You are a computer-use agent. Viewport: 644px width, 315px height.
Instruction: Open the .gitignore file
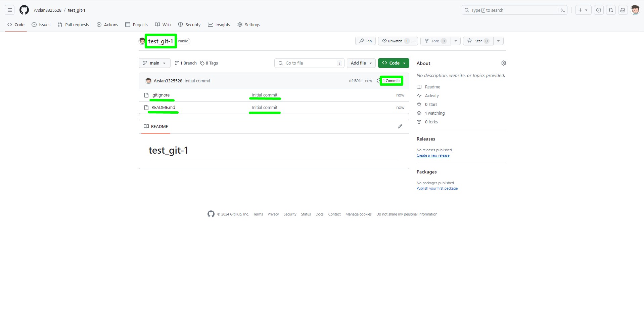pyautogui.click(x=160, y=95)
